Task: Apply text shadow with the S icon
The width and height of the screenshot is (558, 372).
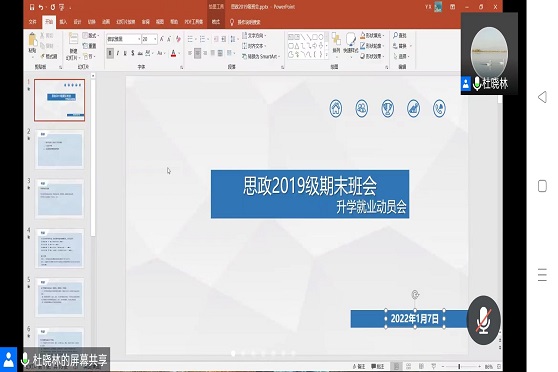Action: click(x=132, y=53)
